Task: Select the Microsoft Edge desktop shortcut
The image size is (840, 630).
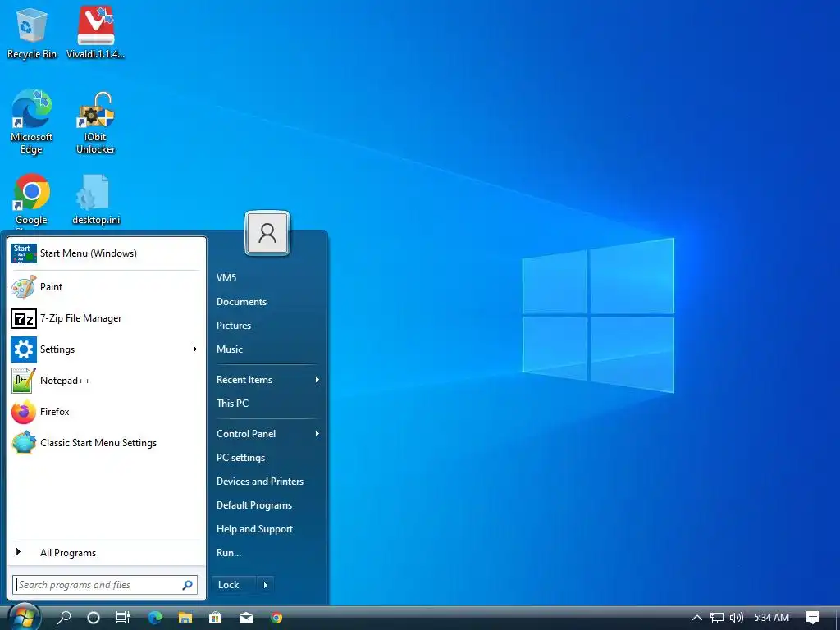Action: (32, 122)
